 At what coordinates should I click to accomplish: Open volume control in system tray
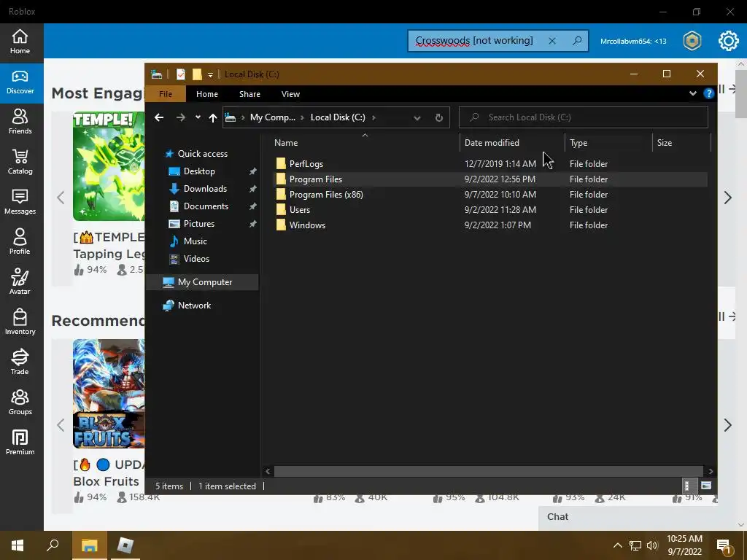tap(652, 545)
